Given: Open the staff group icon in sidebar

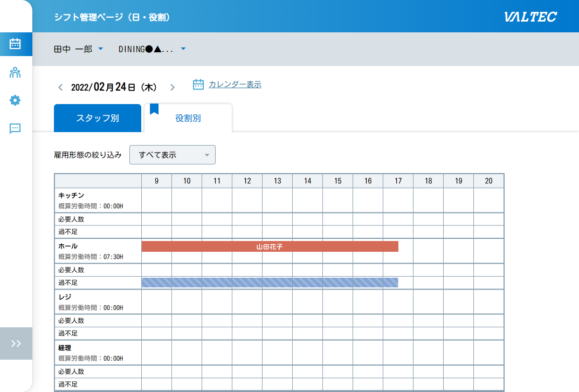Looking at the screenshot, I should [x=15, y=72].
